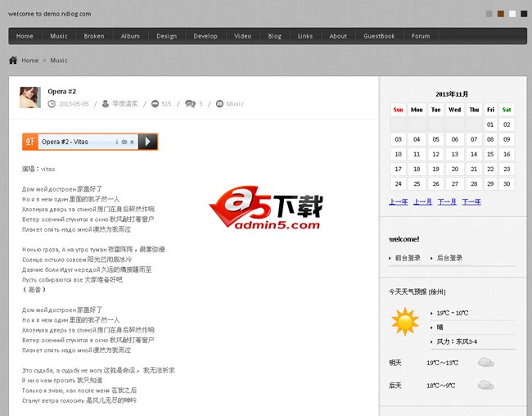Click the clock icon beside the post date
This screenshot has width=532, height=416.
pyautogui.click(x=52, y=104)
